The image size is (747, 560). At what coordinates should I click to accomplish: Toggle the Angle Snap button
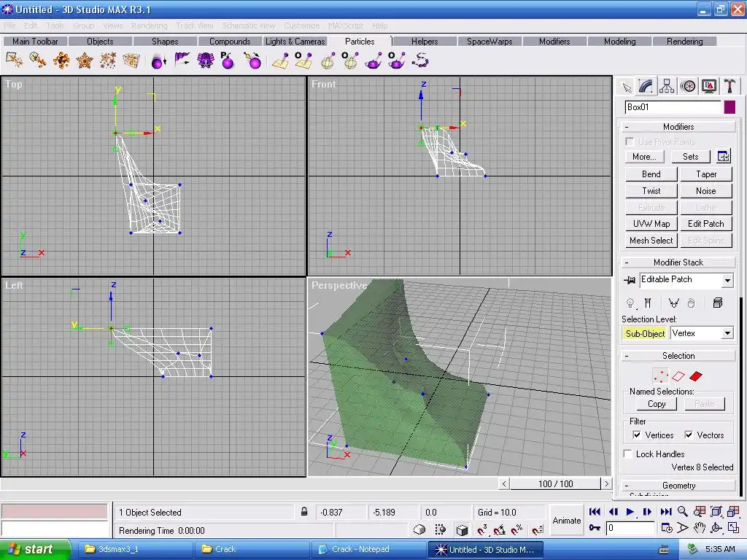(499, 529)
